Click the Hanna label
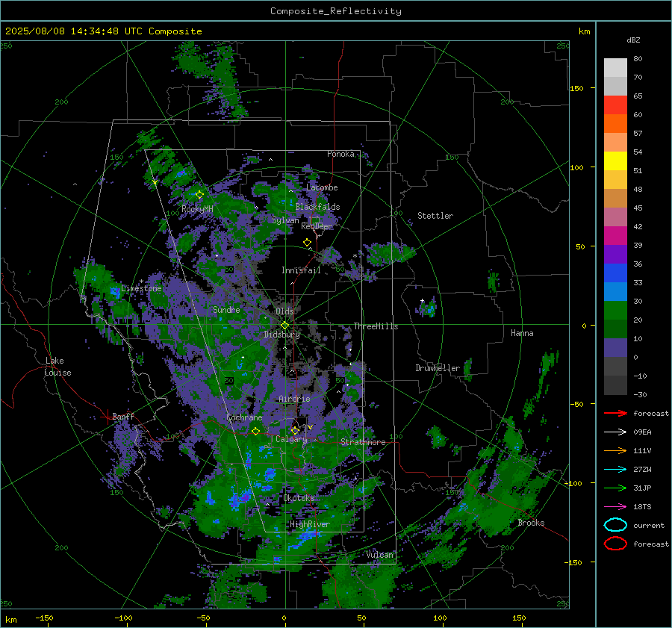Screen dimensions: 672x628 coord(522,333)
